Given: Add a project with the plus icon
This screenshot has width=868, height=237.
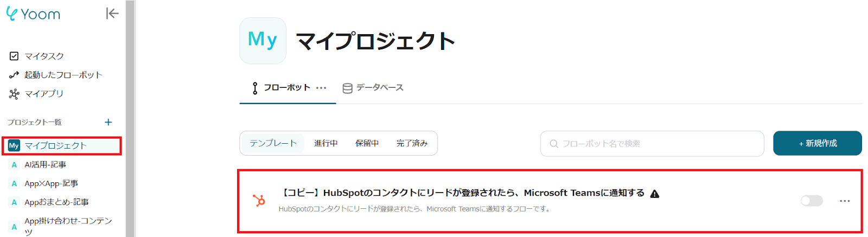Looking at the screenshot, I should point(108,122).
